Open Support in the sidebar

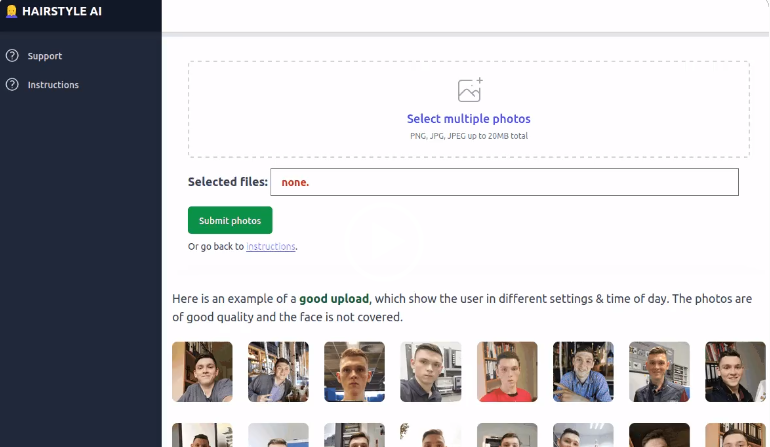coord(45,56)
